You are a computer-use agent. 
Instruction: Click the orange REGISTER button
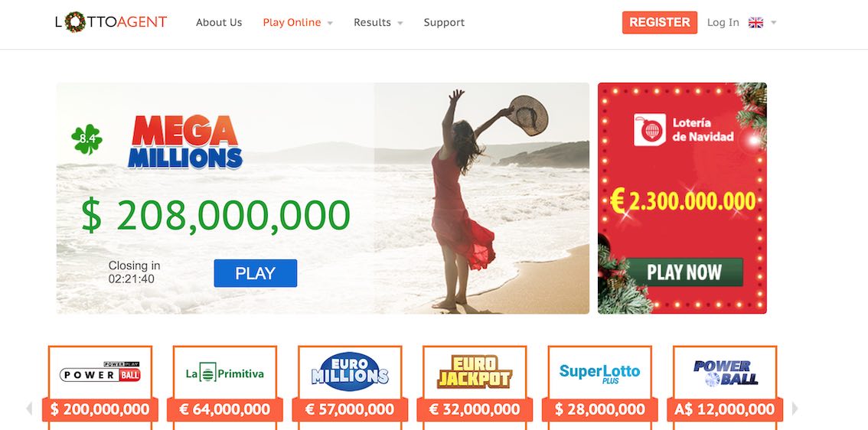659,23
